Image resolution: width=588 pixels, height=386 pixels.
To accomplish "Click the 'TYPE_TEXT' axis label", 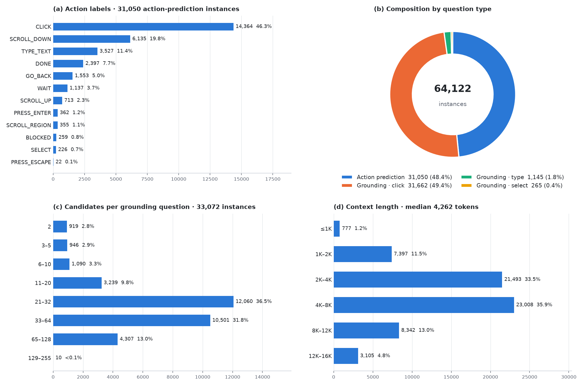I will 36,51.
